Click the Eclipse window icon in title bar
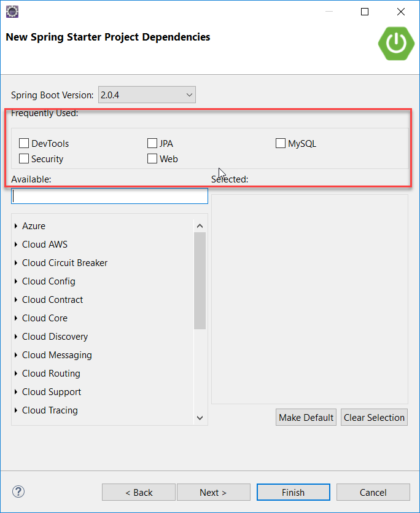Screen dimensions: 420x513 coord(12,11)
